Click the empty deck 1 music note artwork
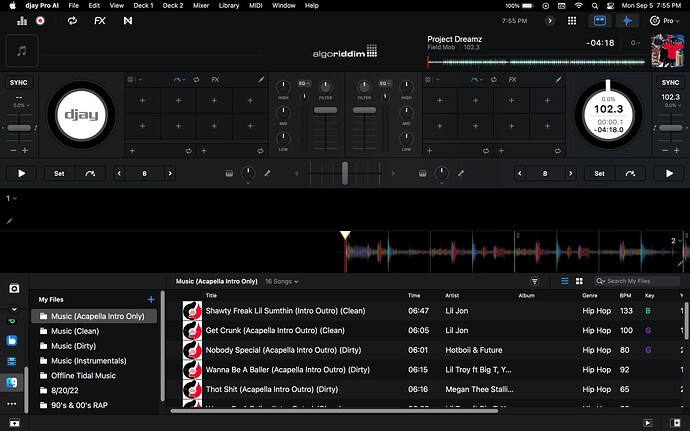The image size is (690, 431). [22, 51]
